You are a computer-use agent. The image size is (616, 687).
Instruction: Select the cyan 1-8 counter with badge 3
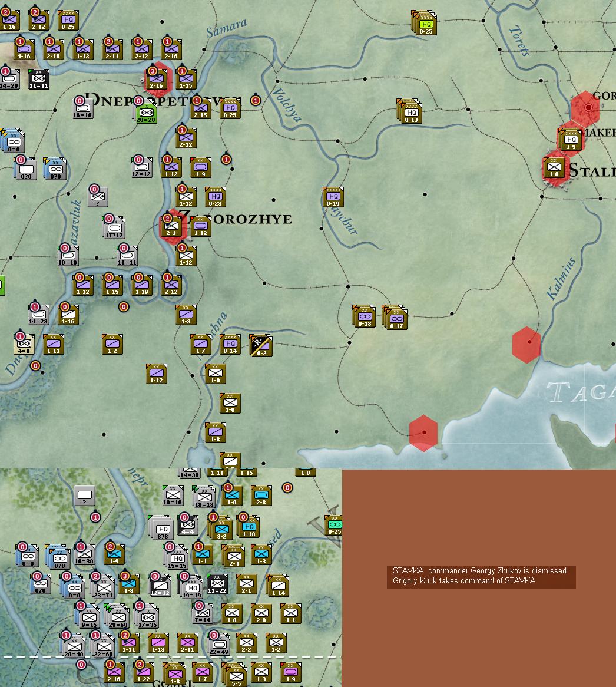coord(129,584)
